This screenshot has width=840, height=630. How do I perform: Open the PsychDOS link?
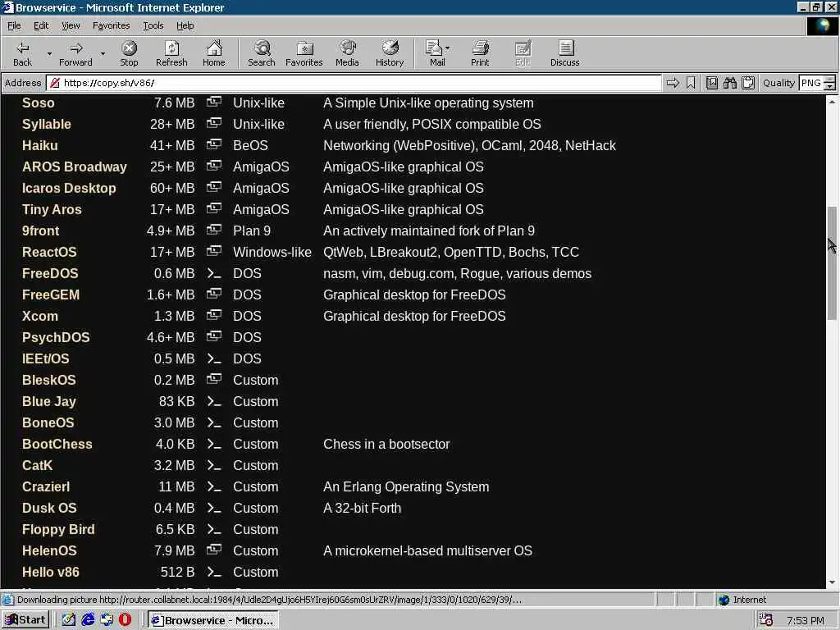click(56, 337)
